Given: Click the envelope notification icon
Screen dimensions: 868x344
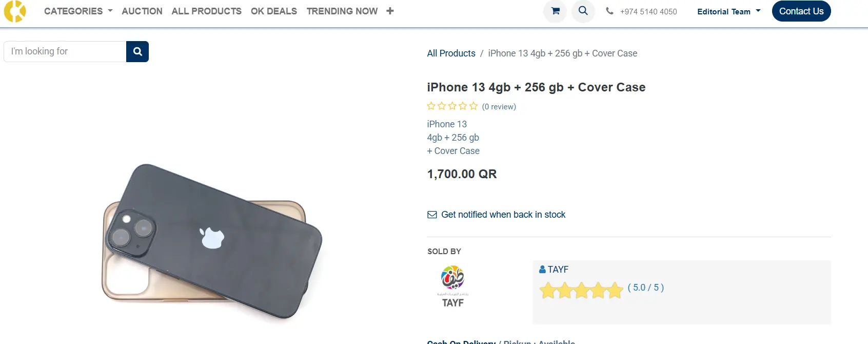Looking at the screenshot, I should pos(432,215).
